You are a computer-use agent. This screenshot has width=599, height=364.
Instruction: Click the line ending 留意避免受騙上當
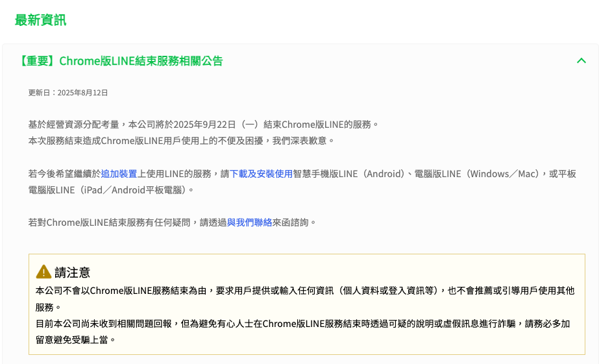coord(76,340)
